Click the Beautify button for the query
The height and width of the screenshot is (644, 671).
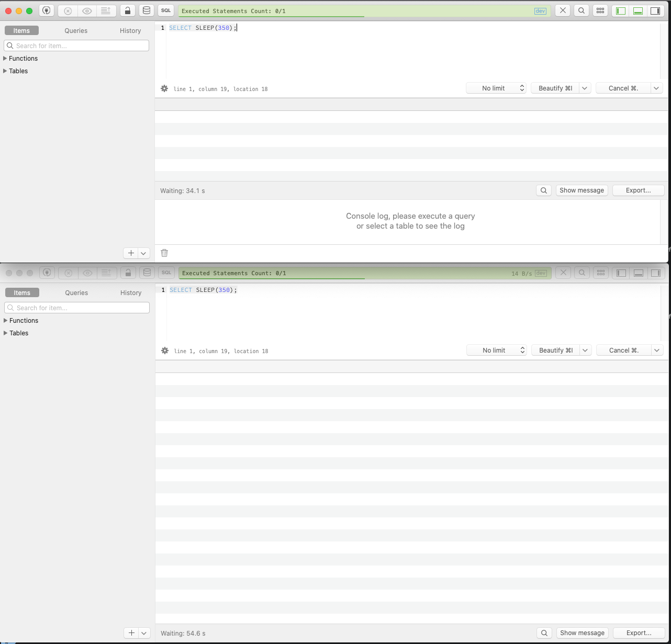[x=555, y=88]
